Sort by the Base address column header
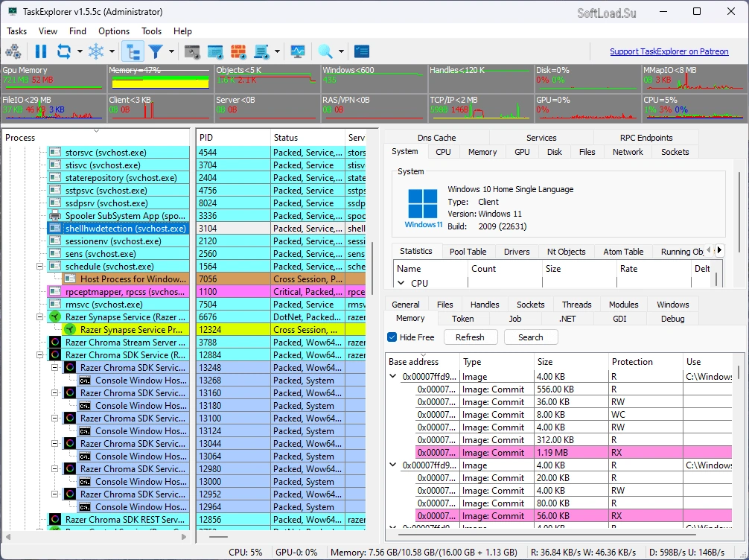Viewport: 749px width, 560px height. 422,362
